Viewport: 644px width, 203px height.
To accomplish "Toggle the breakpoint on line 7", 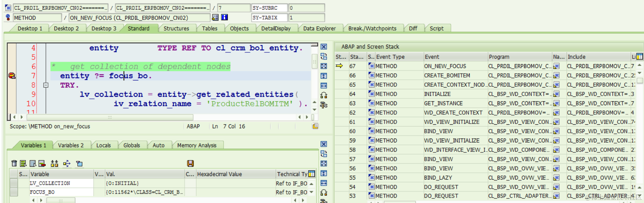I will click(12, 75).
